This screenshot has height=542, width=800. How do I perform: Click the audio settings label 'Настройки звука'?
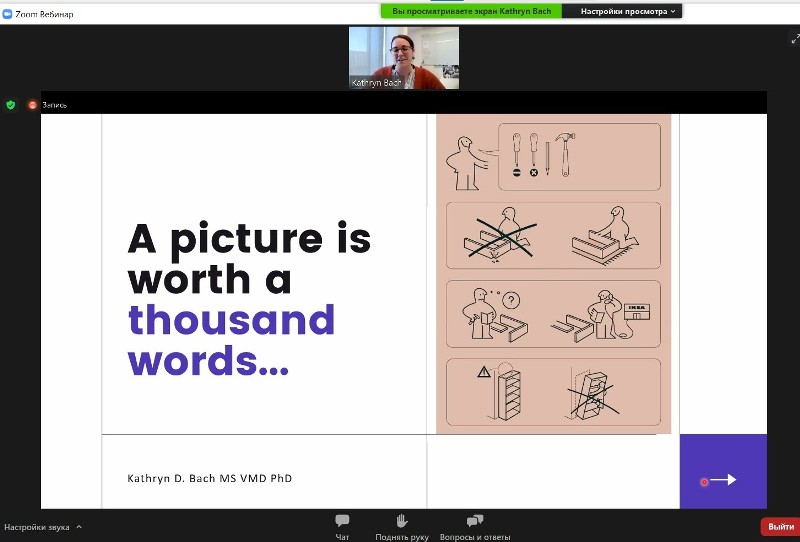click(37, 527)
